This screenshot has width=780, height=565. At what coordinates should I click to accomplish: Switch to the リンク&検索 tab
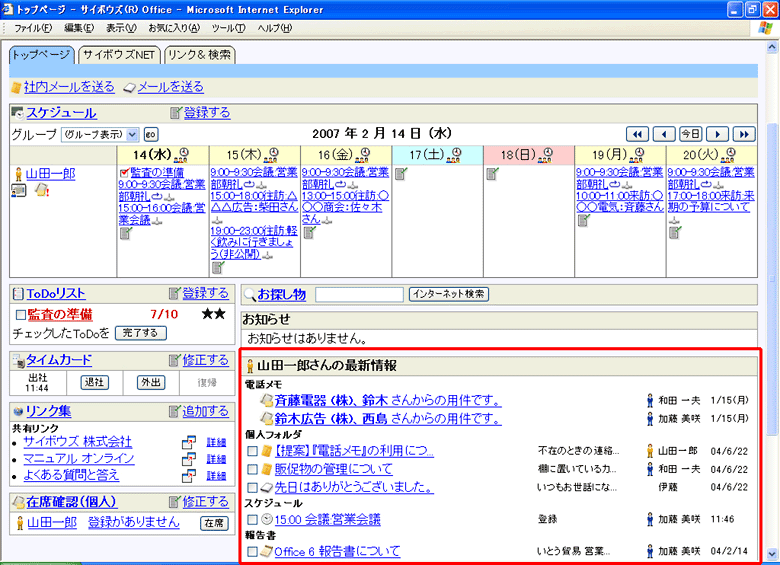point(199,55)
